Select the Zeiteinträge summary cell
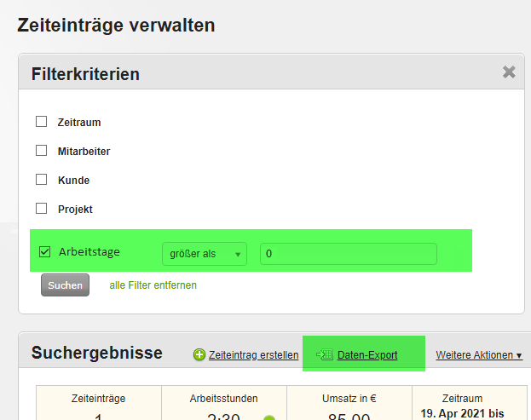The width and height of the screenshot is (531, 420). click(x=99, y=403)
